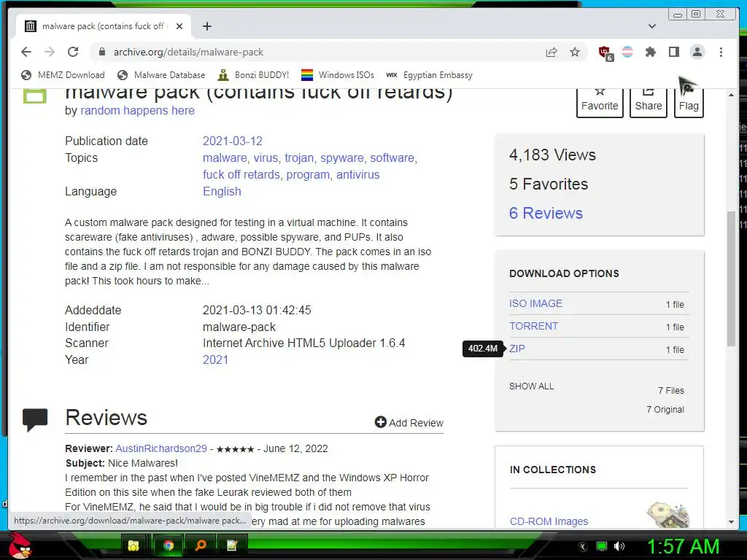The image size is (747, 560).
Task: Open the Malware Database bookmark
Action: pyautogui.click(x=161, y=75)
